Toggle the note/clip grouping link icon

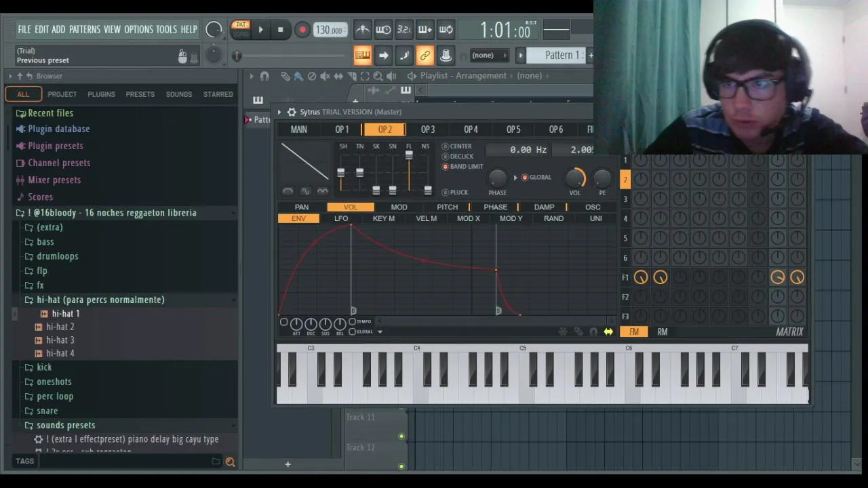(x=425, y=55)
